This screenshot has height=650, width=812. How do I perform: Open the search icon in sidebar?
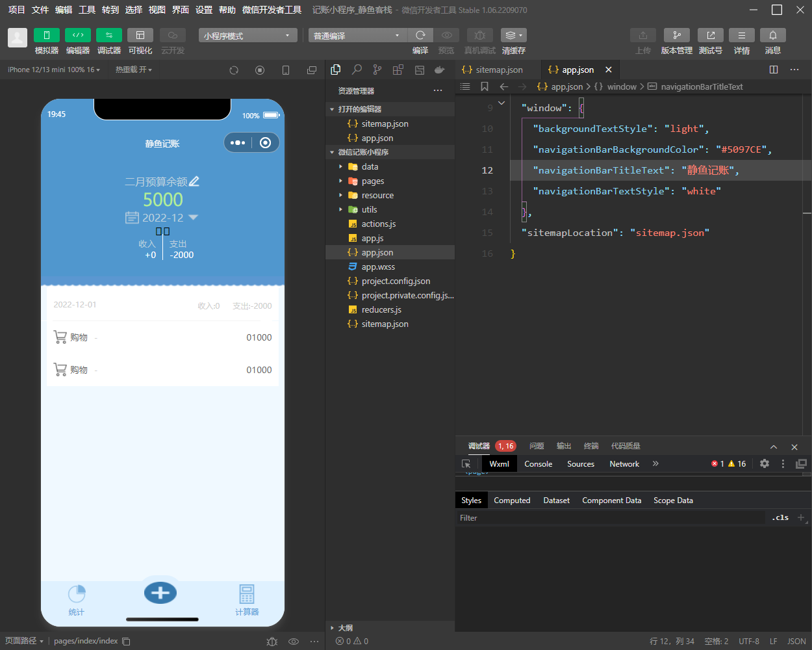[x=357, y=70]
